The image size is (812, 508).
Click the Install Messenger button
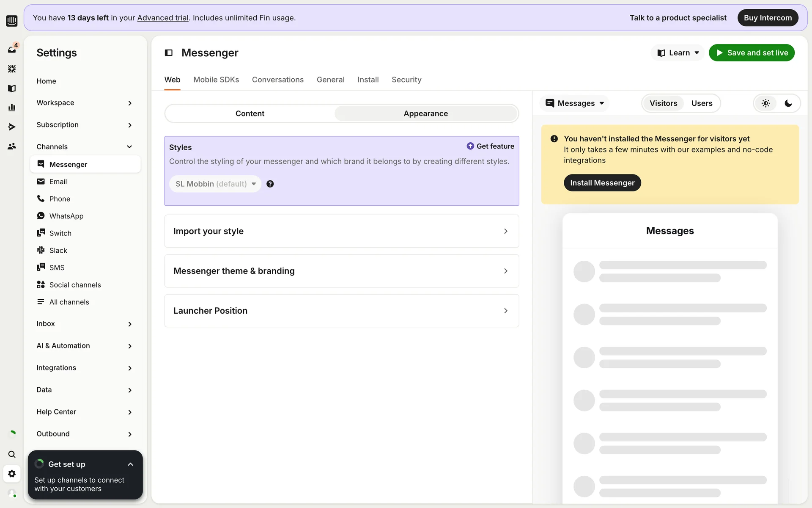[x=602, y=183]
